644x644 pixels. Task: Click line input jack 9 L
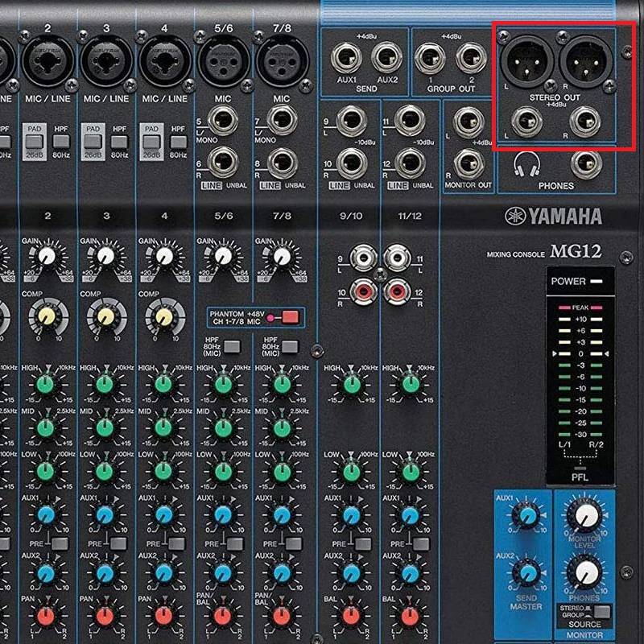[352, 121]
